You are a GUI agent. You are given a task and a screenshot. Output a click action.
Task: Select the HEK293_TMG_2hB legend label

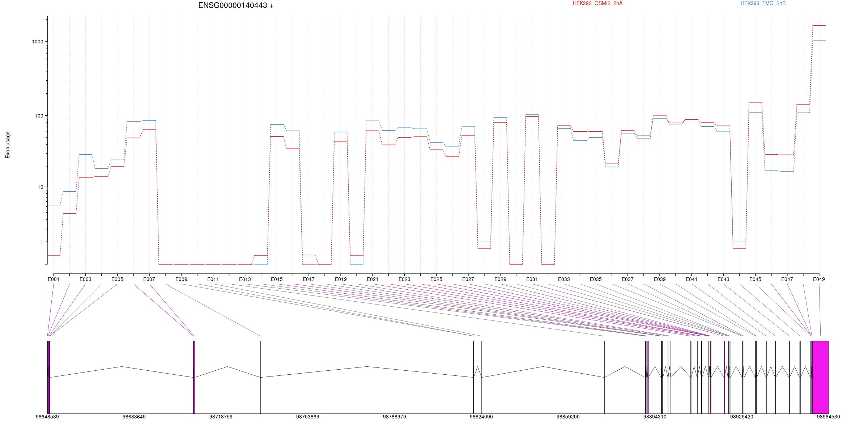763,3
